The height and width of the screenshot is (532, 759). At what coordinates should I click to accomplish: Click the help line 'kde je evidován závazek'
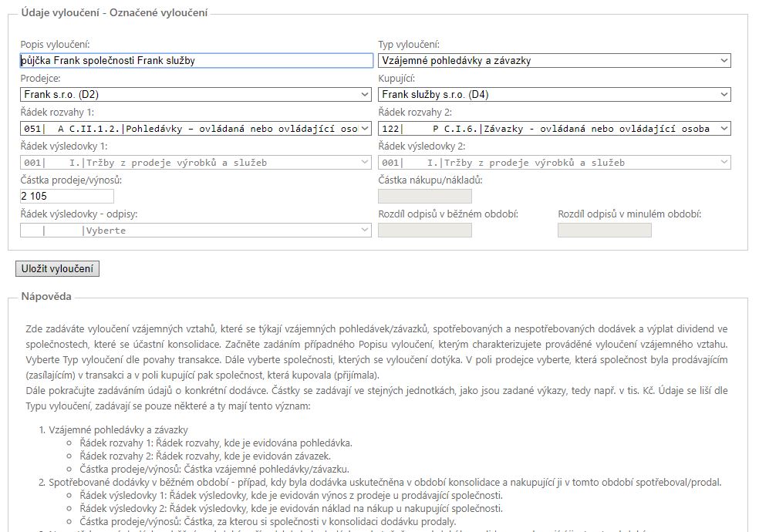pos(205,456)
